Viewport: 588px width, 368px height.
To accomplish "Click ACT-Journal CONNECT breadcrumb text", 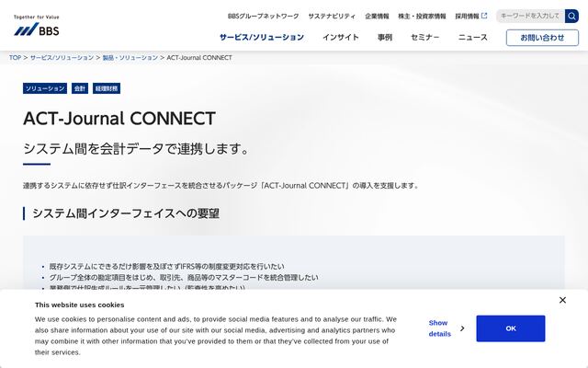I will (x=199, y=57).
